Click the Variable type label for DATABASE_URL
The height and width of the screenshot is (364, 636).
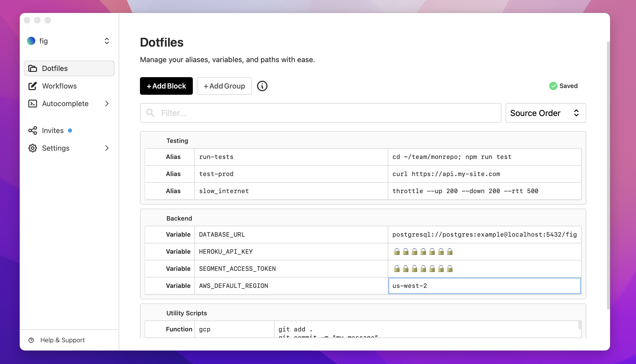coord(178,235)
